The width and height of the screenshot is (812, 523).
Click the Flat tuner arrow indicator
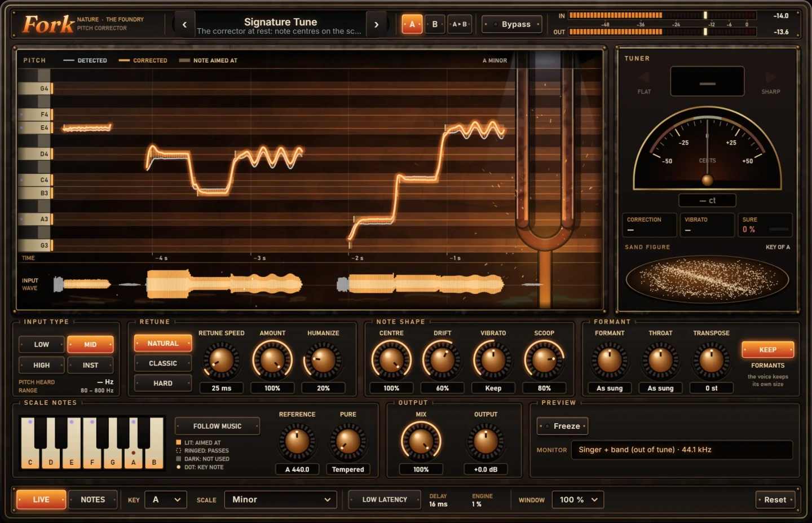click(x=644, y=77)
